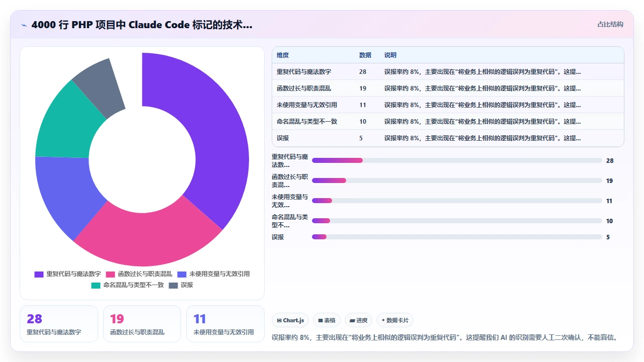Click the title 4000 行 PHP 项目中 Claude Code
Viewport: 644px width, 362px height.
click(142, 25)
